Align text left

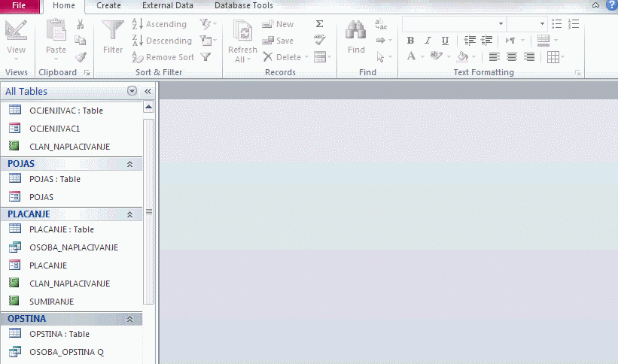(x=495, y=57)
